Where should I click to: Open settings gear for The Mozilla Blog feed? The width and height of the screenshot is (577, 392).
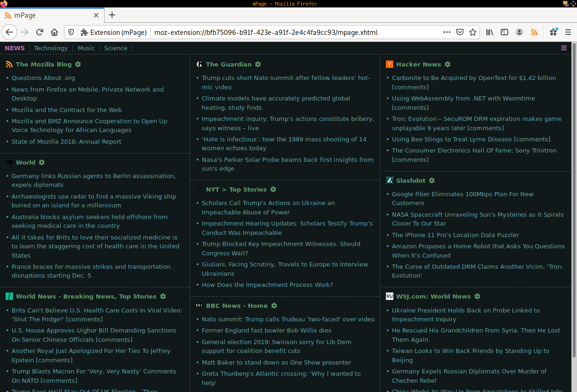pos(78,64)
